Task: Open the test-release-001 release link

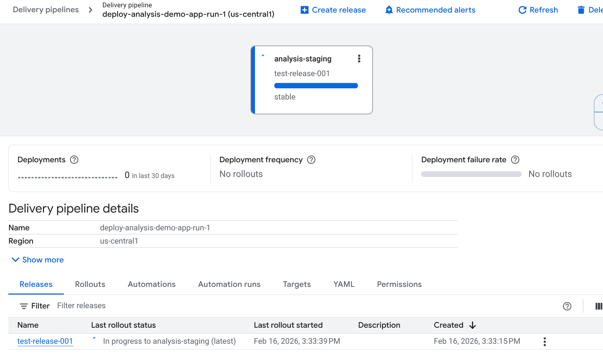Action: click(45, 341)
